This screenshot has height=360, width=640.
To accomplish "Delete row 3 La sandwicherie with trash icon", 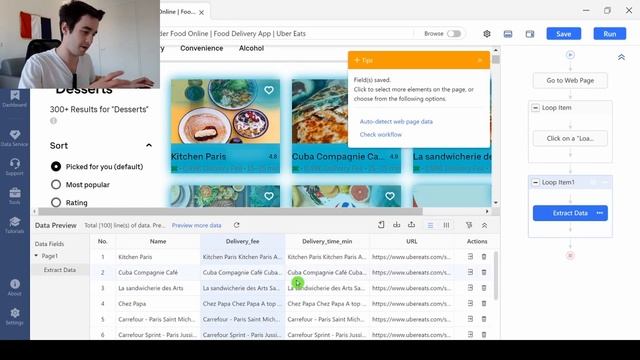I will point(484,288).
